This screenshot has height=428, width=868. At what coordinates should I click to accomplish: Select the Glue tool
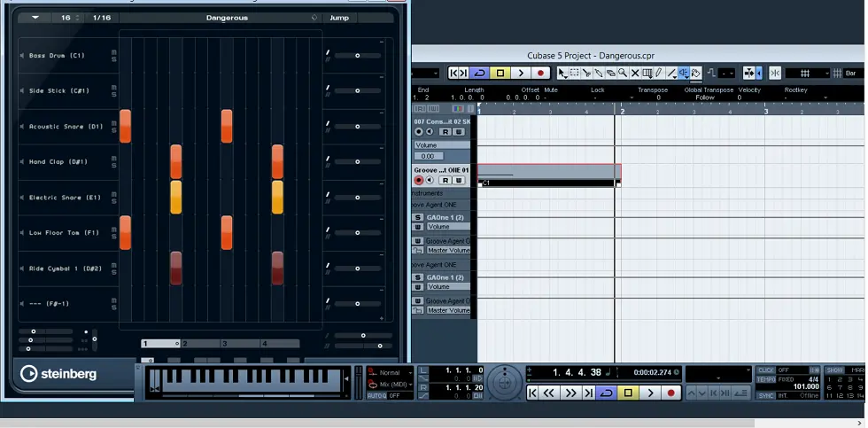tap(599, 73)
